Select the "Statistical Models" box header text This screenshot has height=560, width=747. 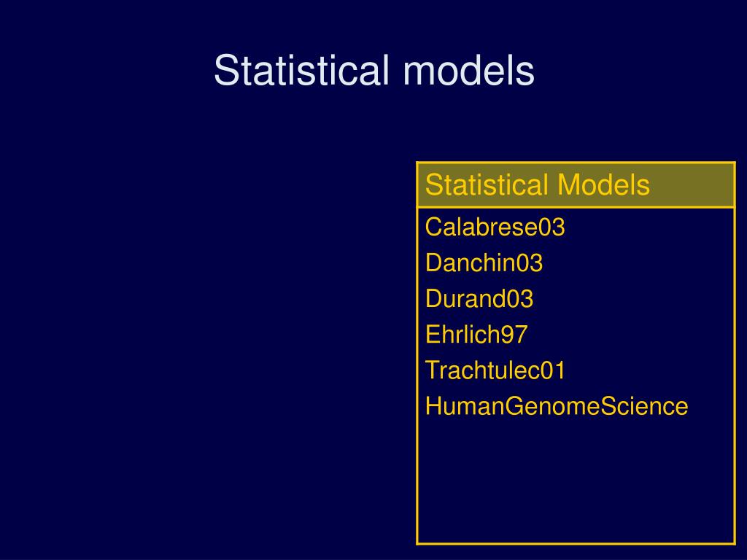[x=538, y=184]
